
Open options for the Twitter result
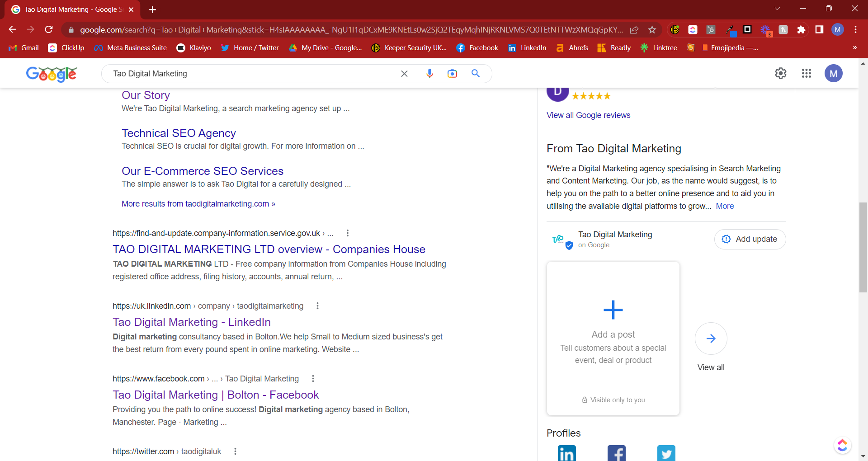click(235, 452)
